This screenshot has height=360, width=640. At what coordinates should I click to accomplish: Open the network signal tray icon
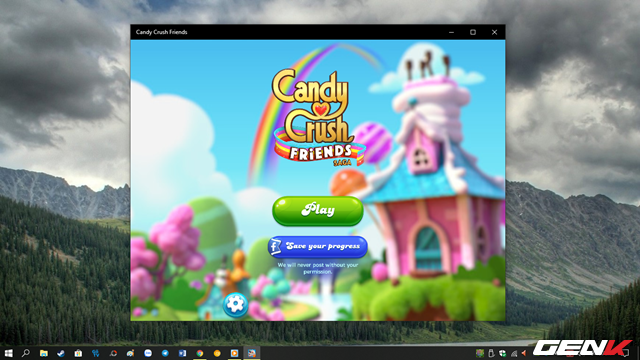514,353
